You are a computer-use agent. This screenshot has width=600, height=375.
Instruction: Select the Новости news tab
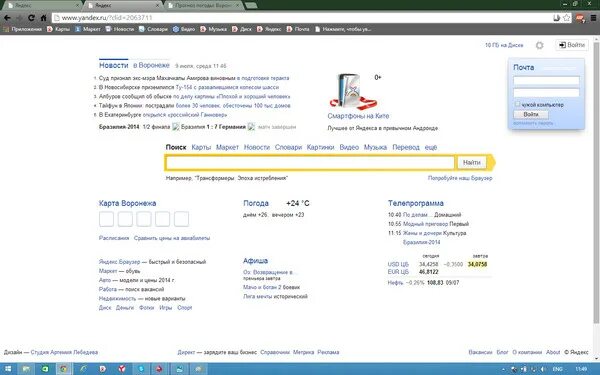[114, 65]
